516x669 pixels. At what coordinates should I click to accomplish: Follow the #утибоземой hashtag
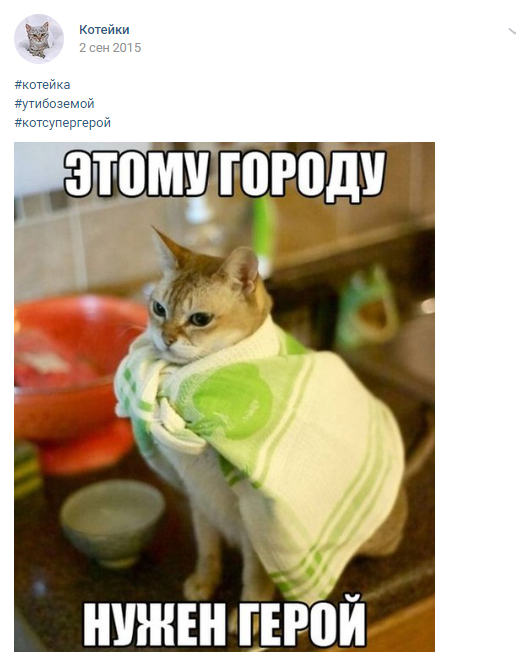pos(54,104)
